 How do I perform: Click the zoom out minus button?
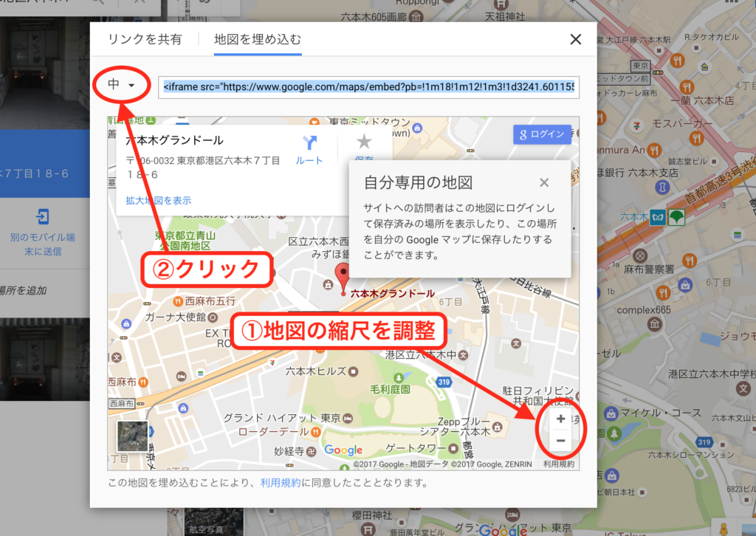[x=560, y=441]
